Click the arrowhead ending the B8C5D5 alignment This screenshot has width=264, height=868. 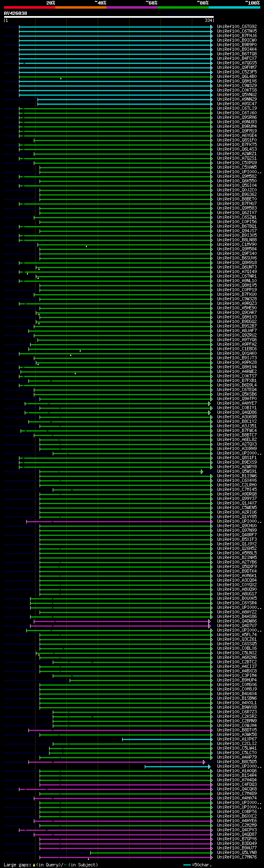coord(204,762)
